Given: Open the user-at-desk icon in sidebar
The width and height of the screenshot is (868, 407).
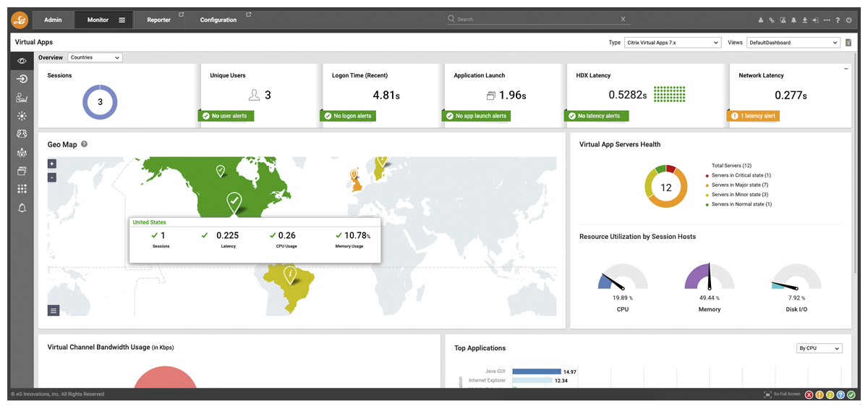Looking at the screenshot, I should (x=22, y=98).
